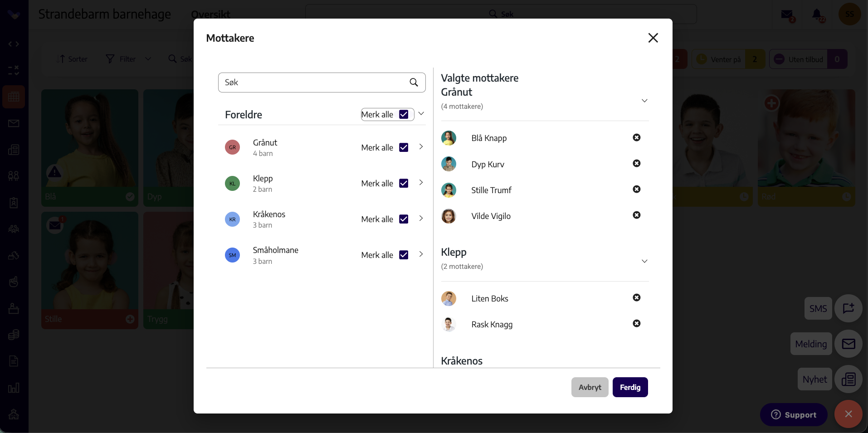868x433 pixels.
Task: Click the Melding envelope icon
Action: pyautogui.click(x=848, y=344)
